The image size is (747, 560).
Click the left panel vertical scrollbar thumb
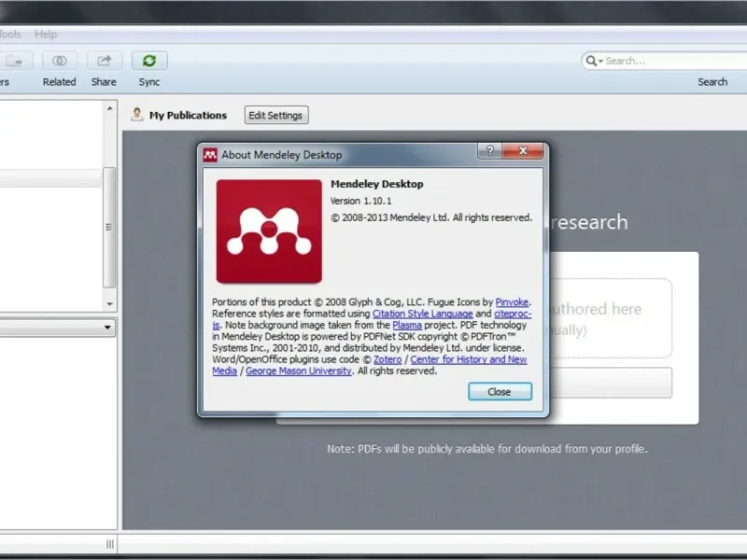coord(109,227)
